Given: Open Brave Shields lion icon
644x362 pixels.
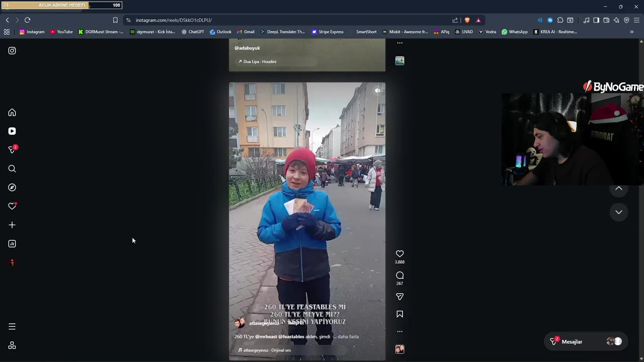Looking at the screenshot, I should pos(467,20).
